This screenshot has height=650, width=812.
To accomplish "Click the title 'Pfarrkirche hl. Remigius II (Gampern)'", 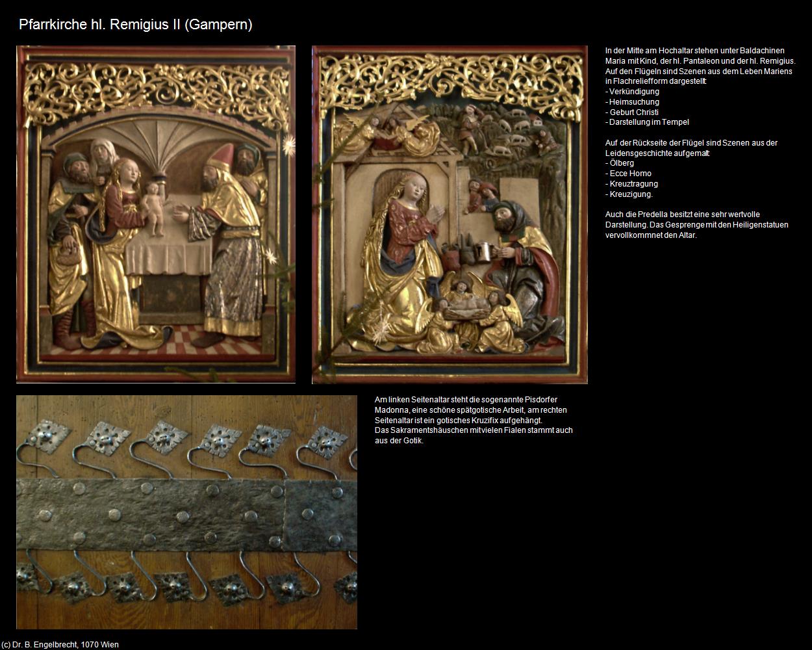I will tap(136, 25).
